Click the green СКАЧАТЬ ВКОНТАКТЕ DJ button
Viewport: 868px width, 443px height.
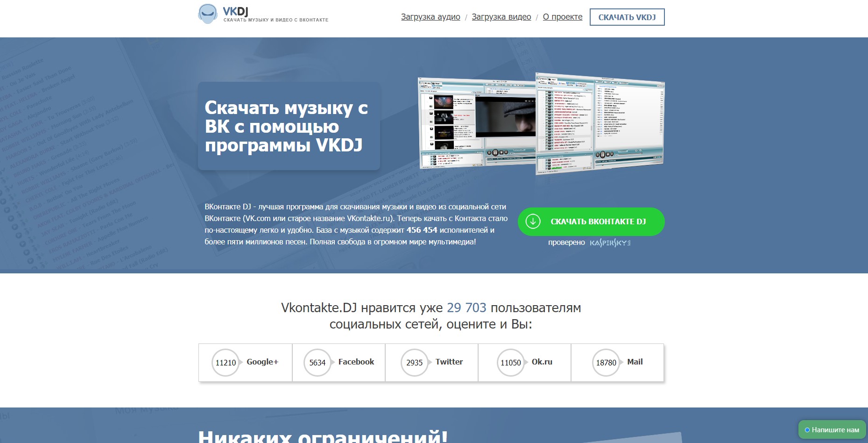point(591,221)
